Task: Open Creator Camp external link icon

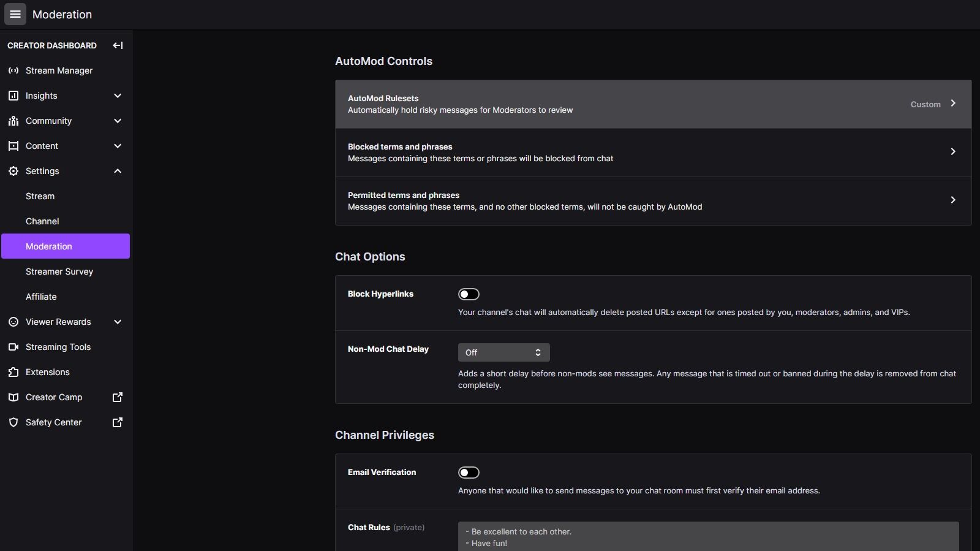Action: pos(118,397)
